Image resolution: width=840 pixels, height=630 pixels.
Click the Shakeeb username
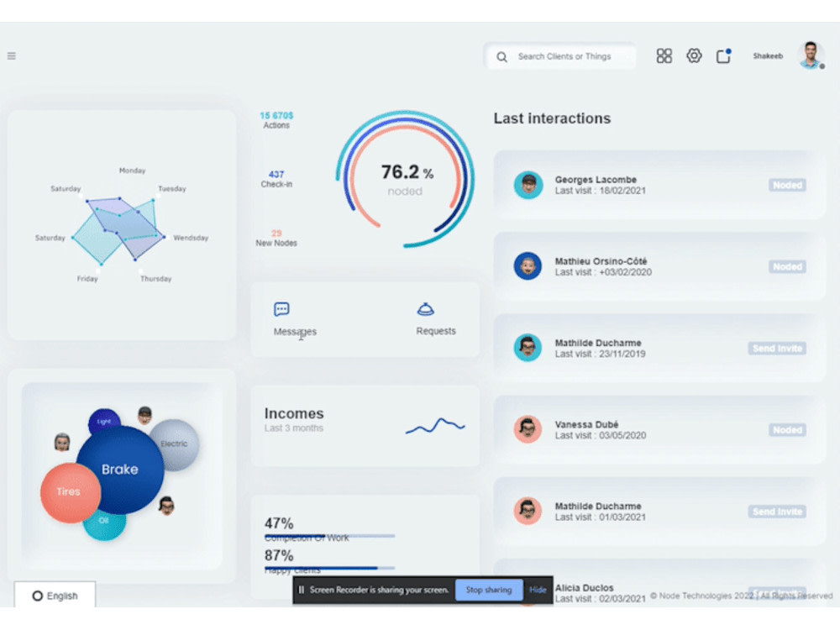(768, 55)
